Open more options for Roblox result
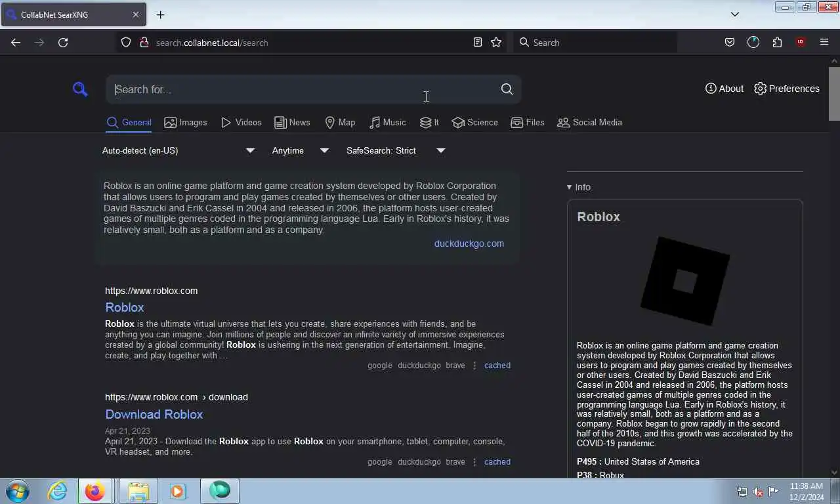Screen dimensions: 840x504 (x=474, y=366)
